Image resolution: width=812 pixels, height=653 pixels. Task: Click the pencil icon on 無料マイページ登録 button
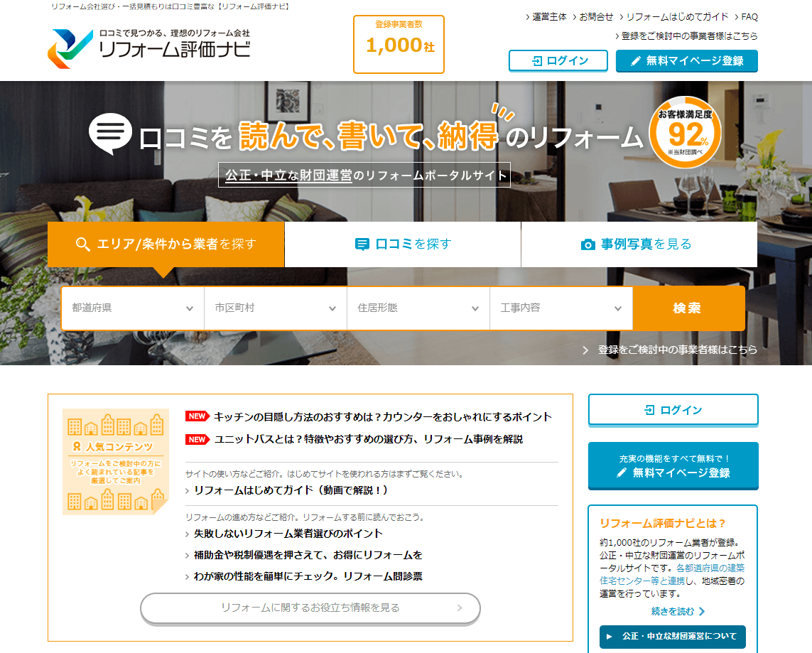click(x=636, y=60)
